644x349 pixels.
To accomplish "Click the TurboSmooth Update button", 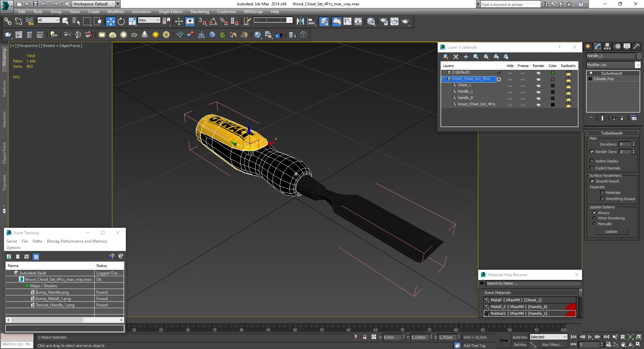I will (611, 232).
